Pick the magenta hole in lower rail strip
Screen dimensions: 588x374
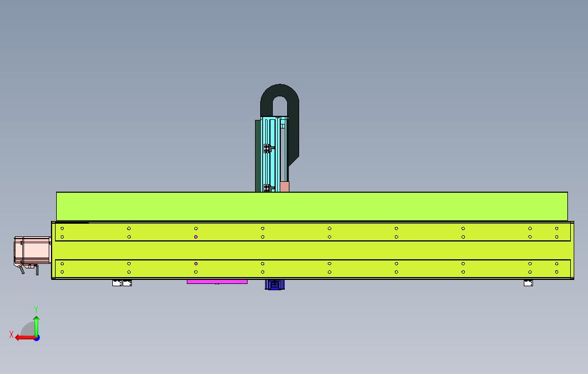[196, 264]
